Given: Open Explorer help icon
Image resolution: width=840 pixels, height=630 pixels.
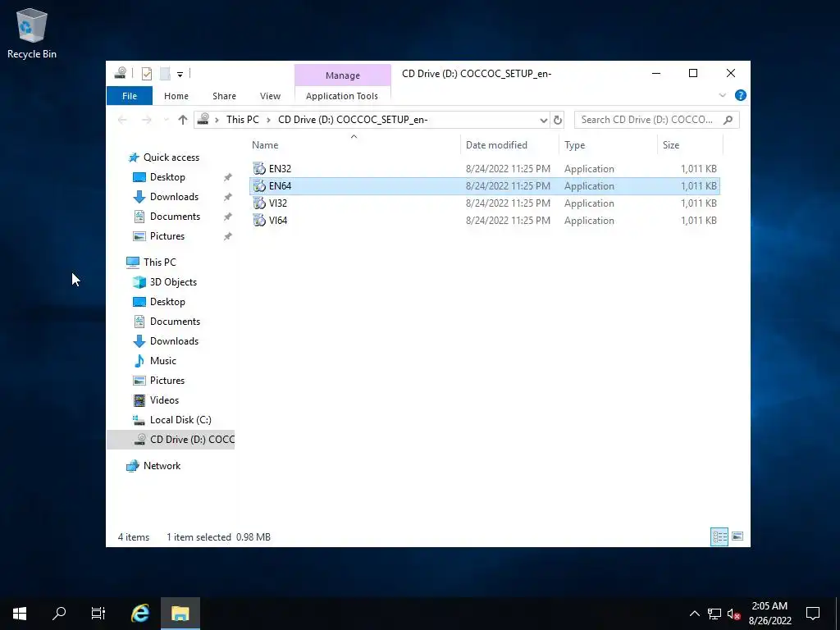Looking at the screenshot, I should pos(741,95).
